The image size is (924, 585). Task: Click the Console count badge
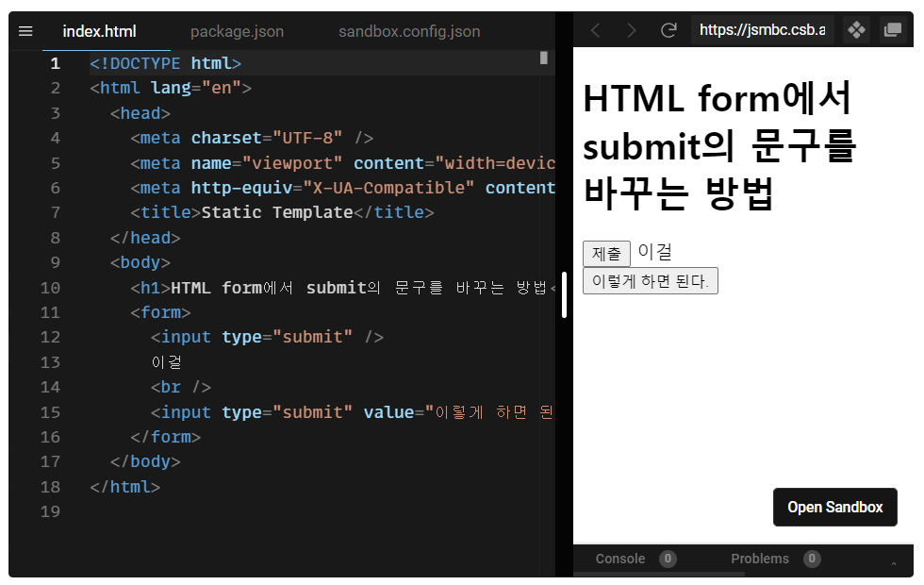click(668, 559)
